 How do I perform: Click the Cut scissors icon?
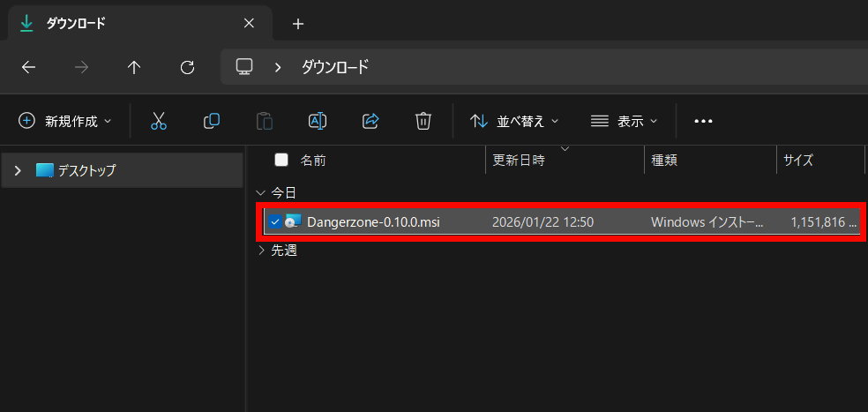click(x=159, y=121)
